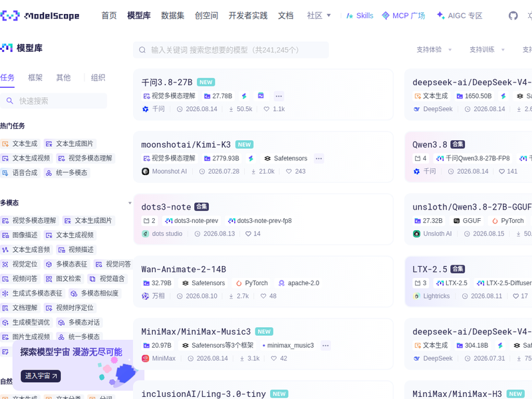Open 文档 navigation item
The image size is (532, 399).
click(x=285, y=15)
